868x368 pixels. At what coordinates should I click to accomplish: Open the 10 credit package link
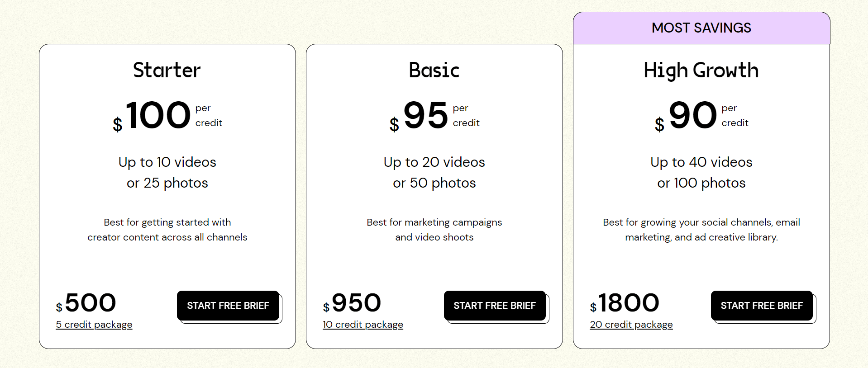click(x=363, y=325)
